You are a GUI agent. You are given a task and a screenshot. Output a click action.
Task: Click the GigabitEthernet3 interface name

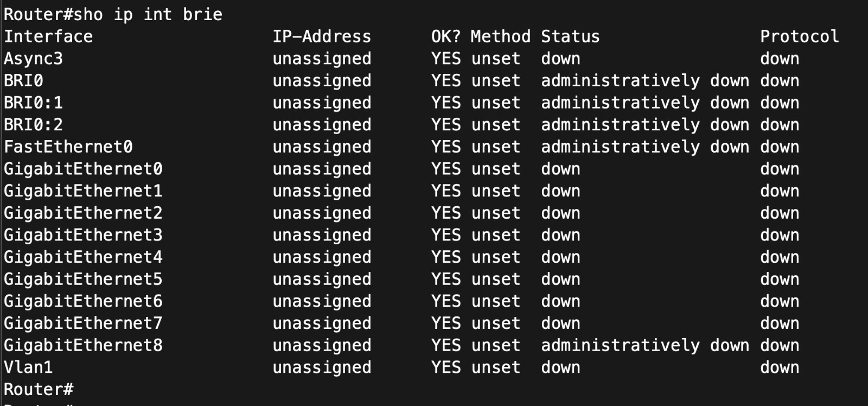[x=83, y=236]
